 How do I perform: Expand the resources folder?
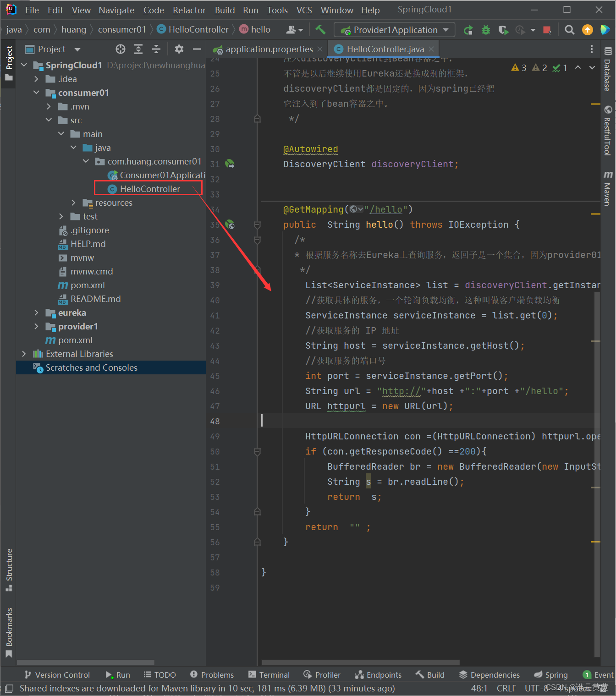pyautogui.click(x=74, y=203)
